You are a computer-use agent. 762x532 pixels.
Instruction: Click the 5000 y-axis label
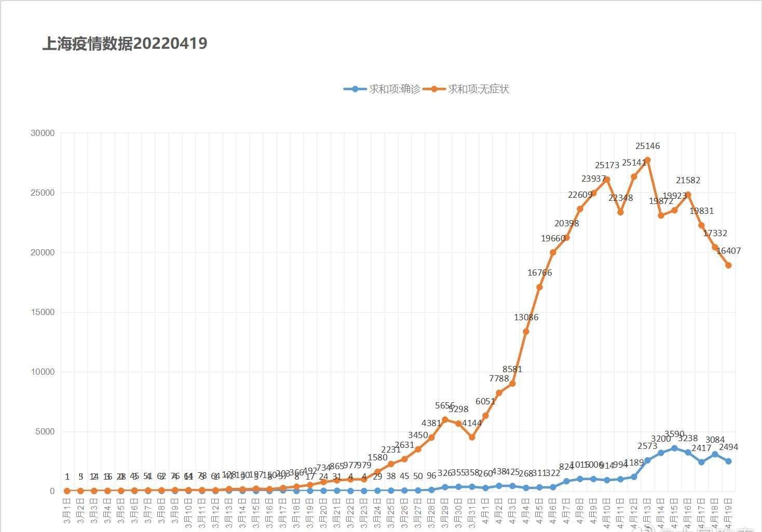[x=45, y=432]
